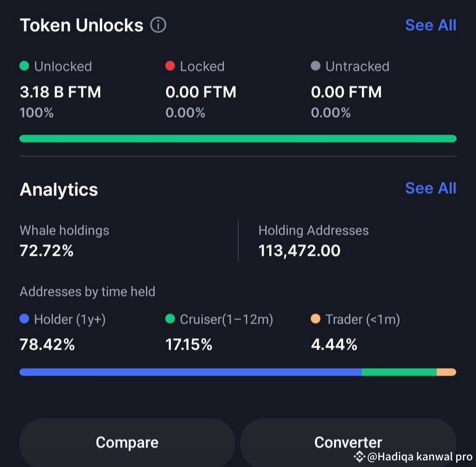Tap the orange Trader segment of bar
The image size is (476, 467).
click(446, 372)
